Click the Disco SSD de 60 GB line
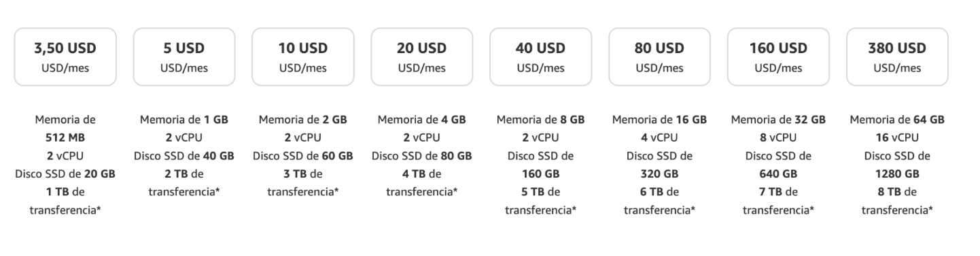The image size is (980, 256). (x=303, y=156)
